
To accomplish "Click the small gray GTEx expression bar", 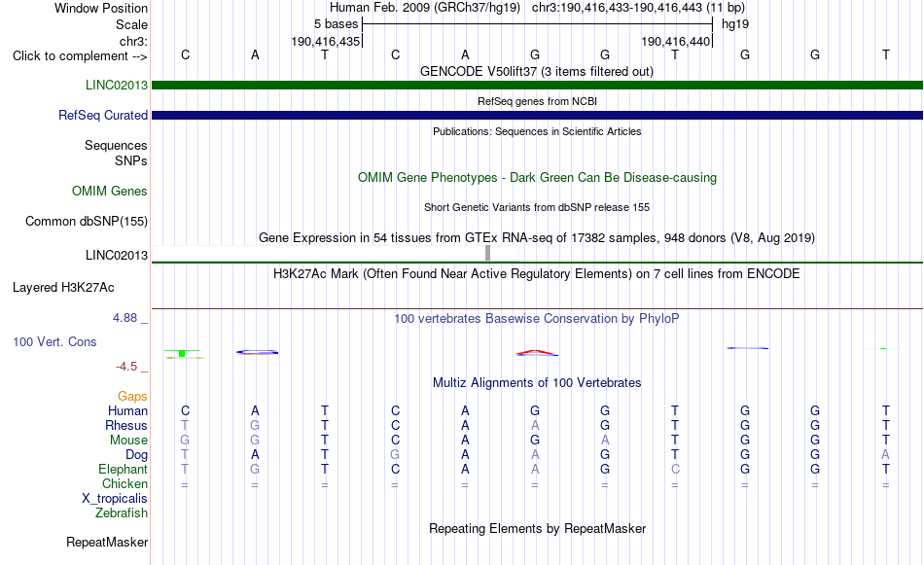I will point(487,253).
